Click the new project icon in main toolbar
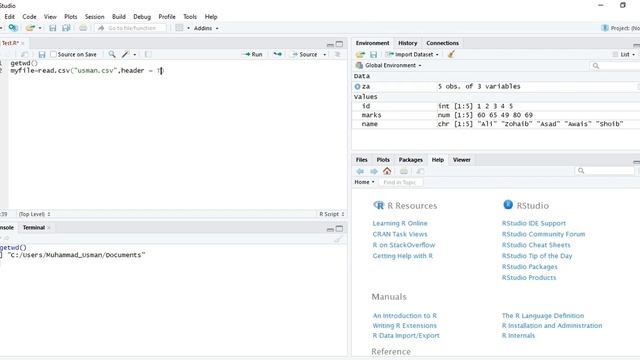The width and height of the screenshot is (640, 360). pos(13,28)
